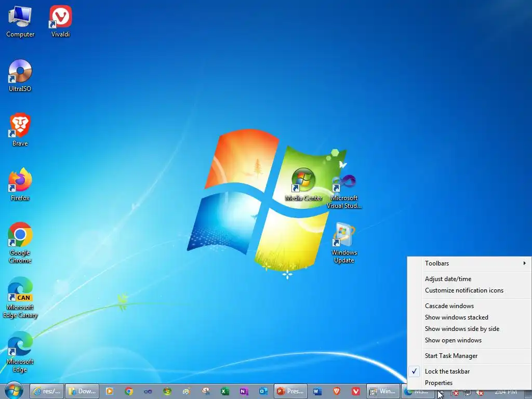
Task: Open taskbar Properties from context menu
Action: coord(469,383)
